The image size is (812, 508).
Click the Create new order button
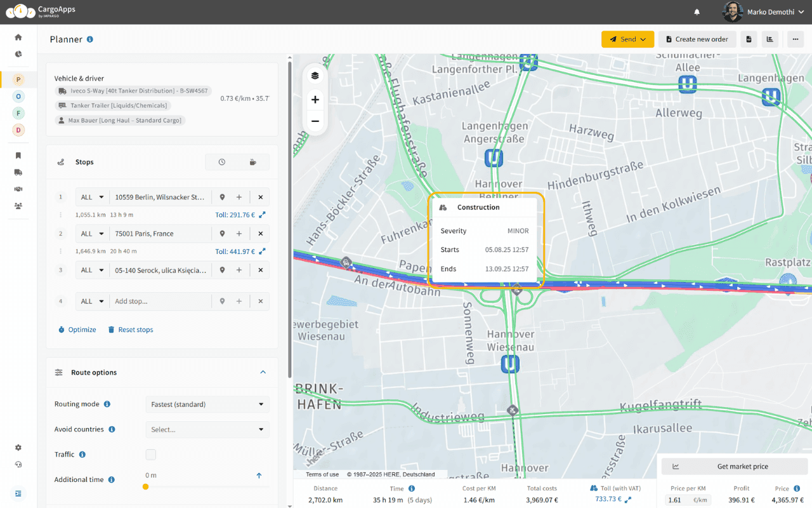point(697,39)
